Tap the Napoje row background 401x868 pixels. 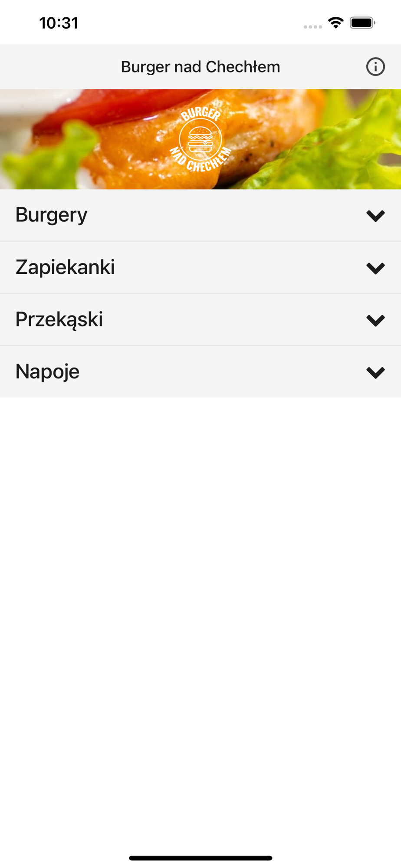click(200, 372)
